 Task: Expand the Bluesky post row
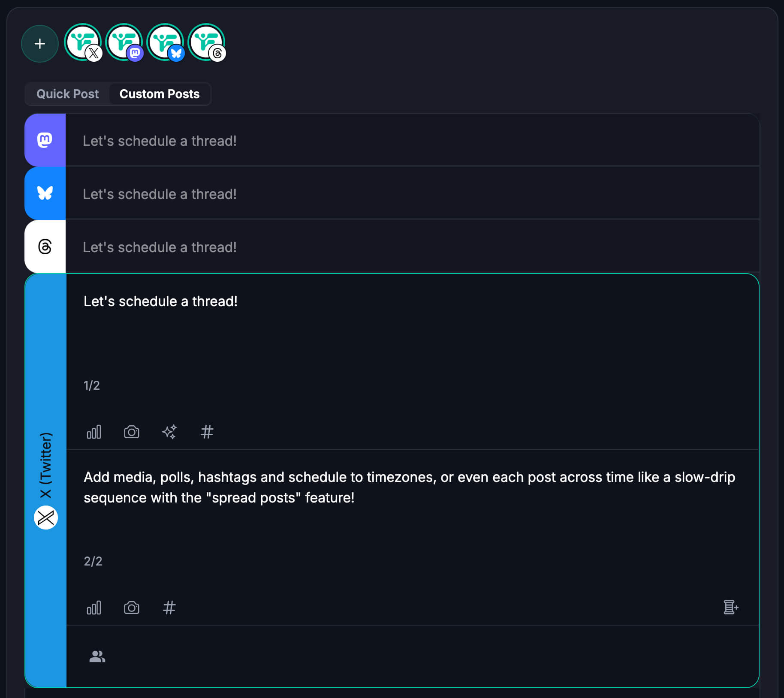[x=412, y=194]
